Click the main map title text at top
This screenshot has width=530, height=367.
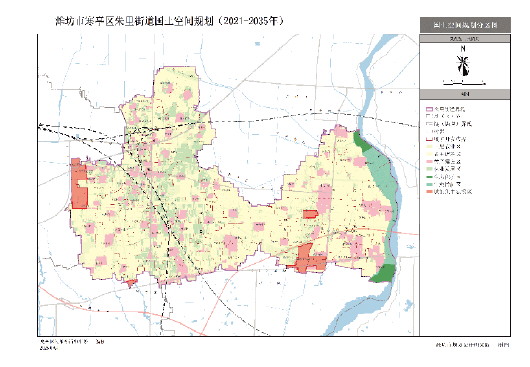[x=169, y=21]
